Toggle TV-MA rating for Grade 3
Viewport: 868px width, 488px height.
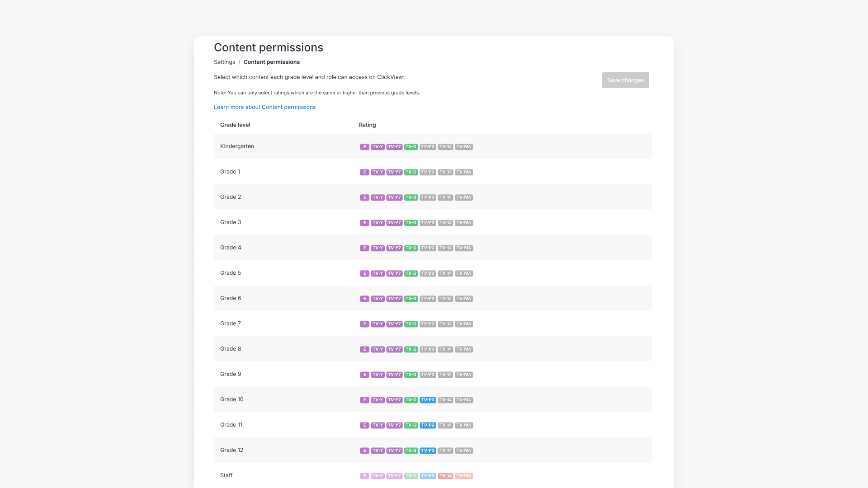(x=463, y=222)
